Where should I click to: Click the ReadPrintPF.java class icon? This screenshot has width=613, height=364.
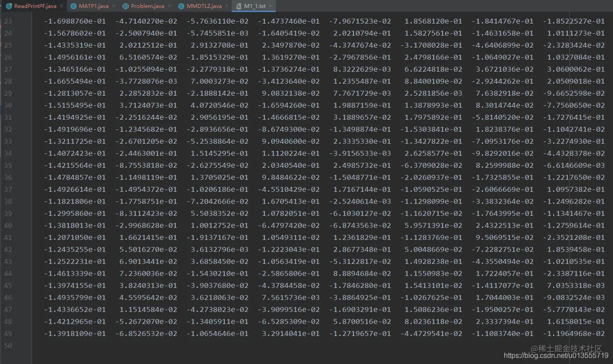[9, 6]
